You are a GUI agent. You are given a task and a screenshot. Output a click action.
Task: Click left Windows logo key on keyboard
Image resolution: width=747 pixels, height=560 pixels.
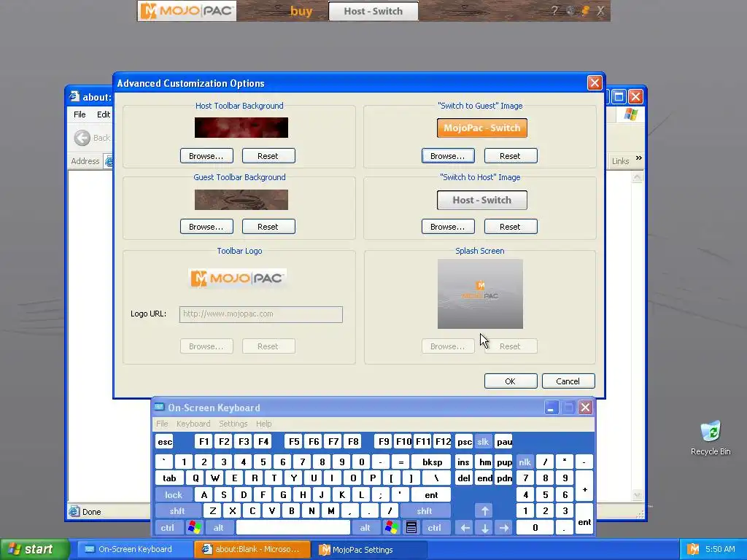194,528
